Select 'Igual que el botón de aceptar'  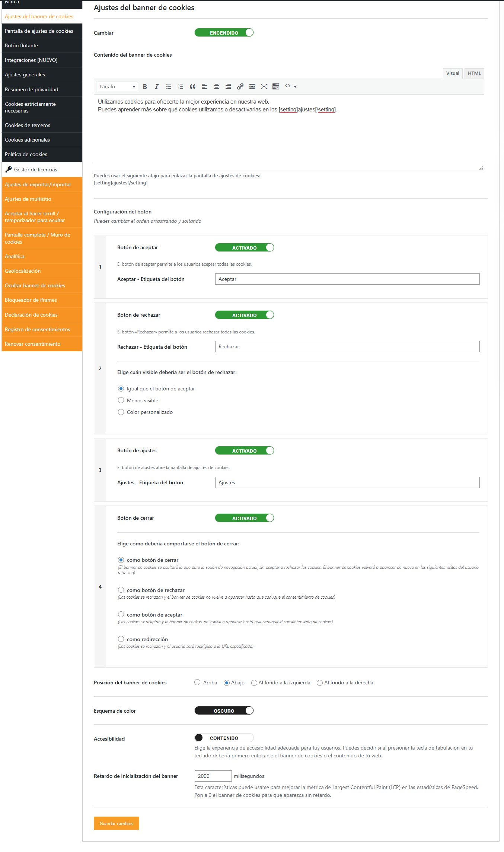[x=121, y=389]
